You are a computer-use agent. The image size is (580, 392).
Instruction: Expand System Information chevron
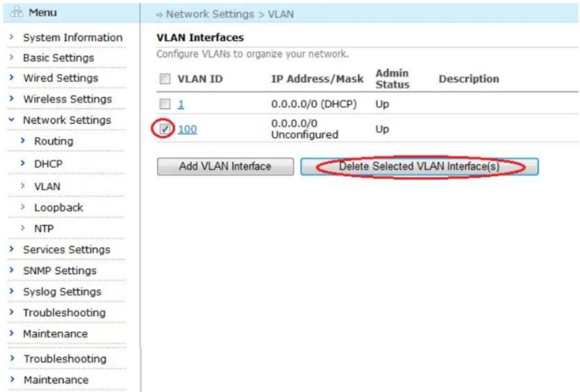click(x=12, y=37)
